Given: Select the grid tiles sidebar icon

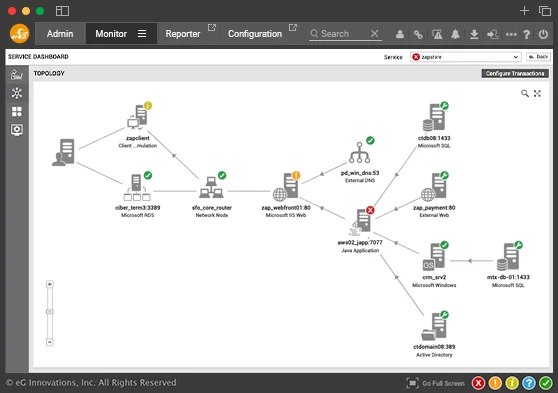Looking at the screenshot, I should (x=17, y=111).
